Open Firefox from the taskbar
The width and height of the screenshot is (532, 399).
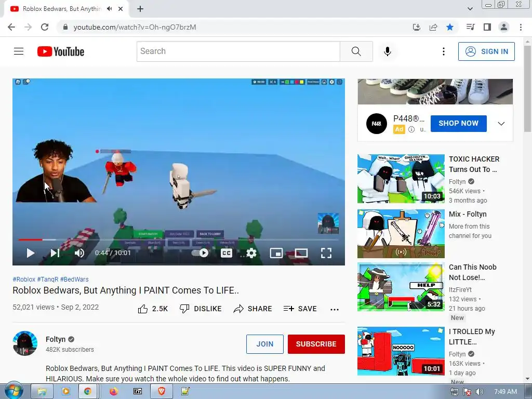coord(113,392)
